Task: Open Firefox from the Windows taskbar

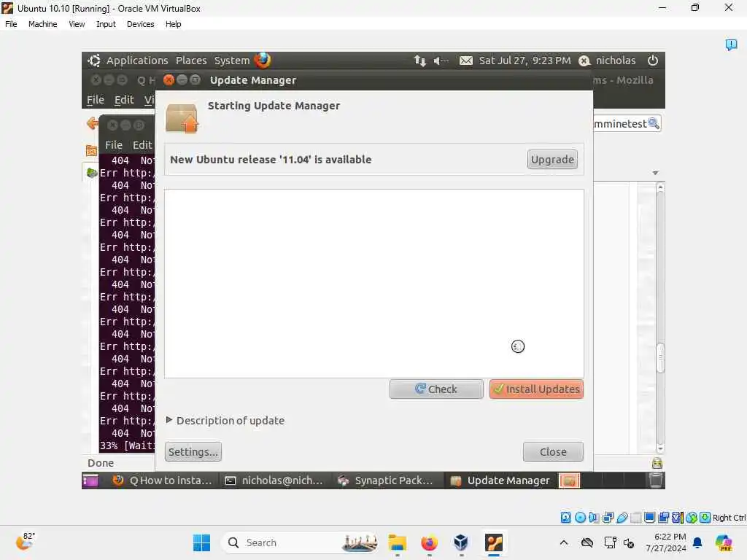Action: point(429,542)
